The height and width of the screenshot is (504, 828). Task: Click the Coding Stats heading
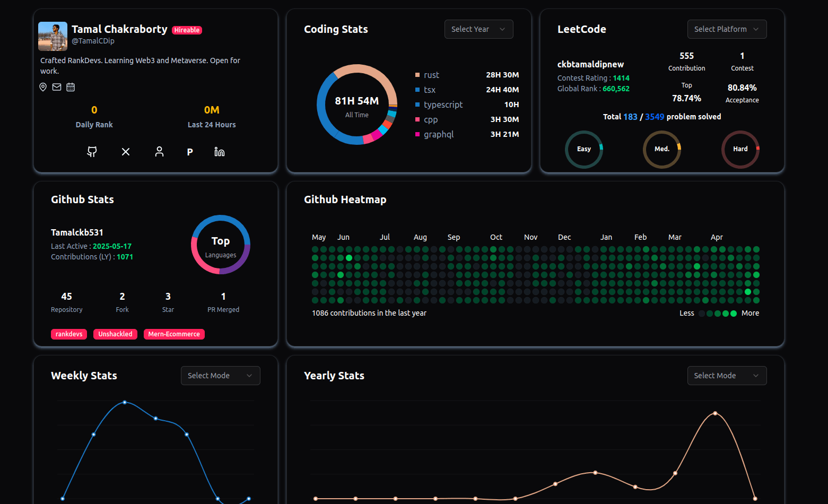pos(336,29)
